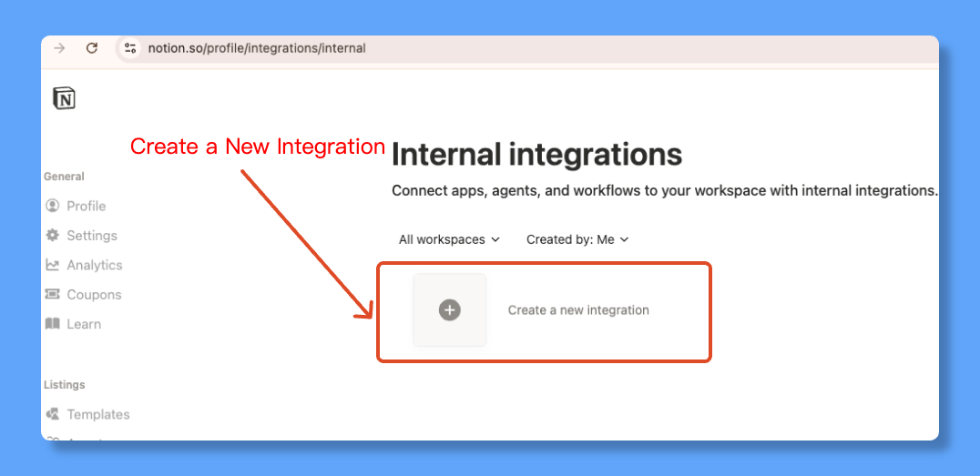Screen dimensions: 980x476
Task: Open the Created by: Me dropdown
Action: tap(577, 239)
